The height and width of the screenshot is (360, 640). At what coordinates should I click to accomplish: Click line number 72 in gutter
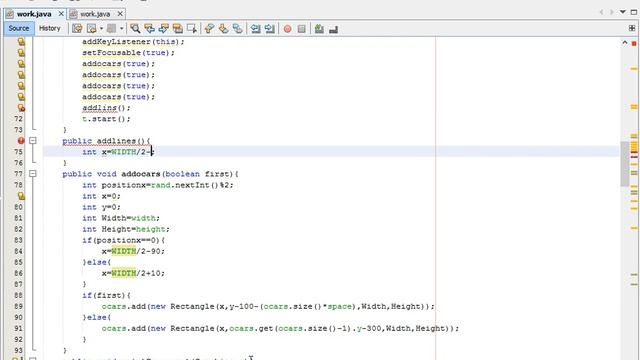(18, 119)
